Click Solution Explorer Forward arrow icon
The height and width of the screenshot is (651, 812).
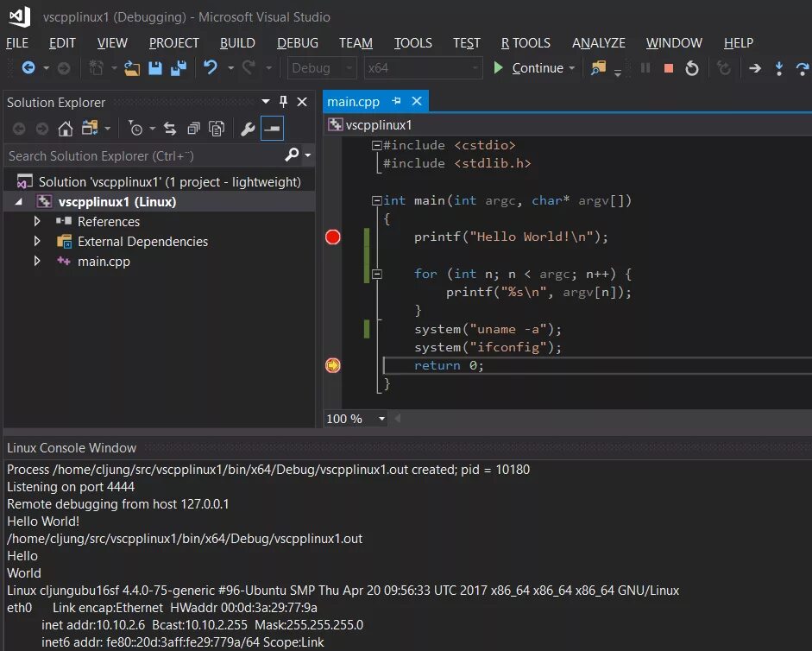tap(42, 128)
